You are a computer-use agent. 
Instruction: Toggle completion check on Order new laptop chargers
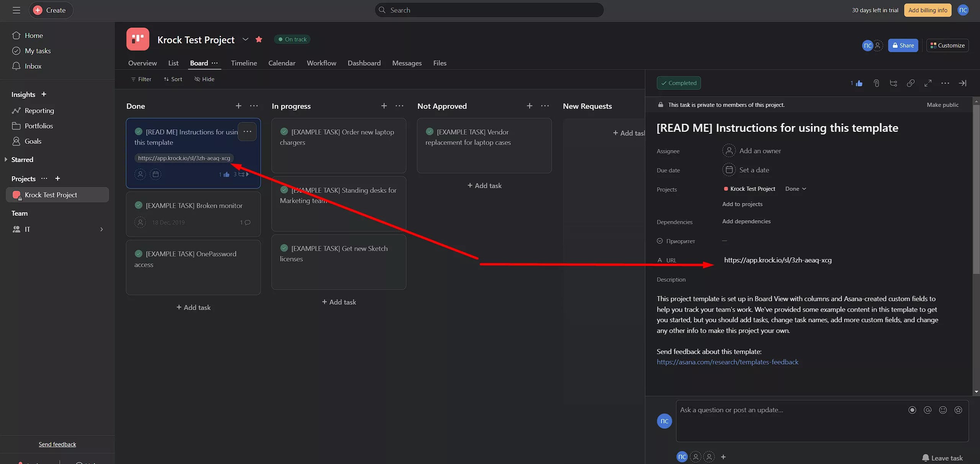[284, 132]
